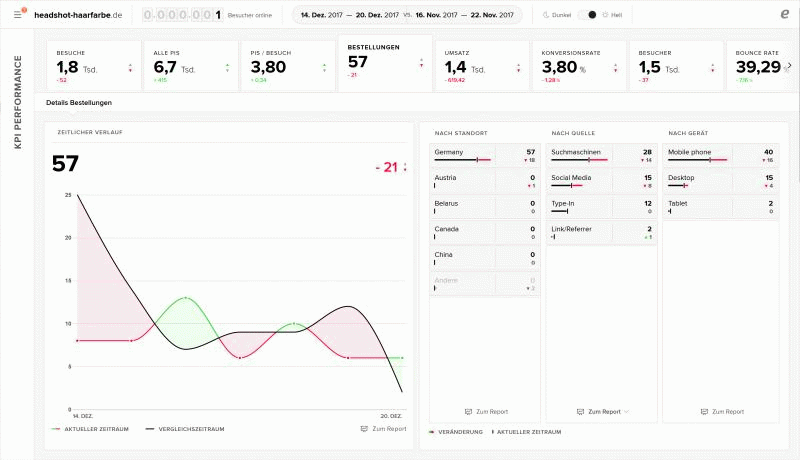Image resolution: width=800 pixels, height=460 pixels.
Task: Click report icon under the line chart
Action: [364, 428]
